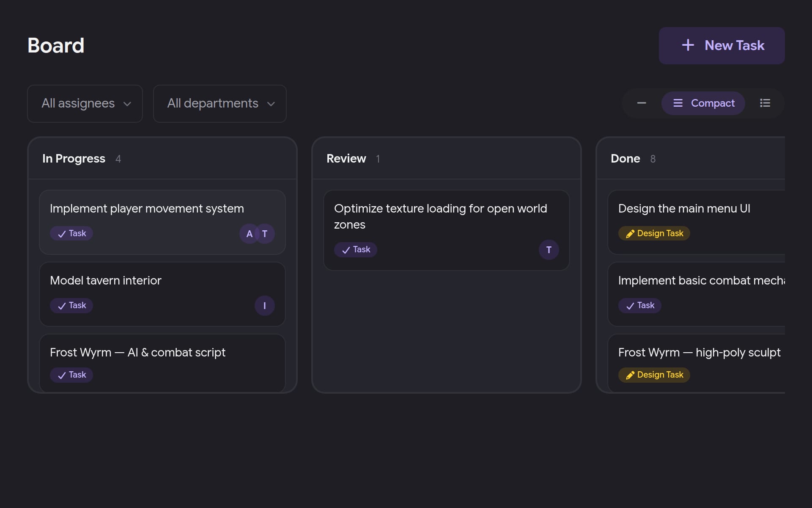Viewport: 812px width, 508px height.
Task: Click the In Progress count 4
Action: coord(118,159)
